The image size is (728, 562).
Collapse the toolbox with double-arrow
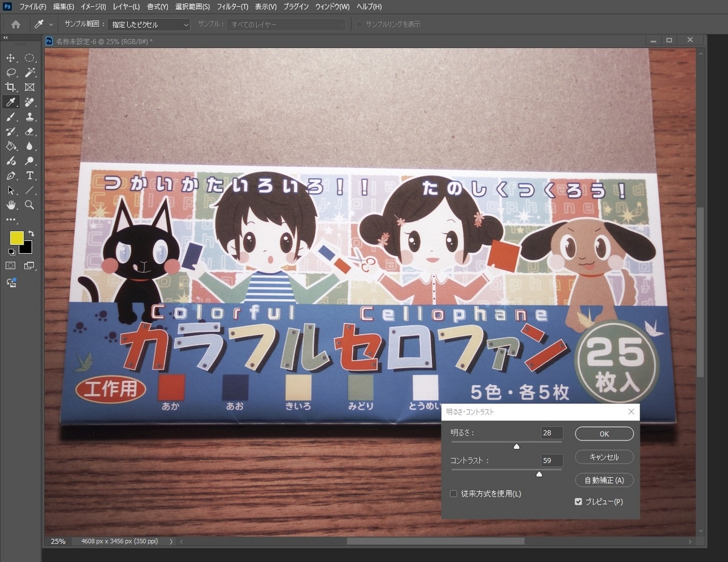point(5,37)
